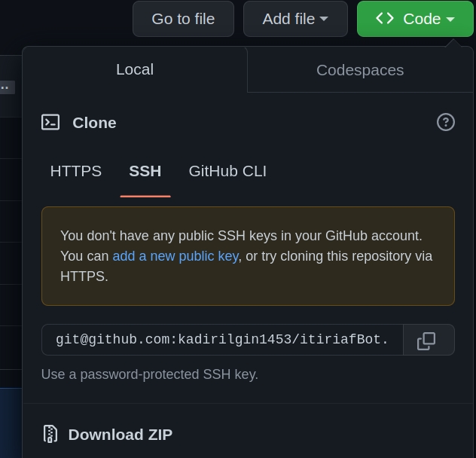Click the Clone heading text
The height and width of the screenshot is (458, 476).
coord(94,123)
